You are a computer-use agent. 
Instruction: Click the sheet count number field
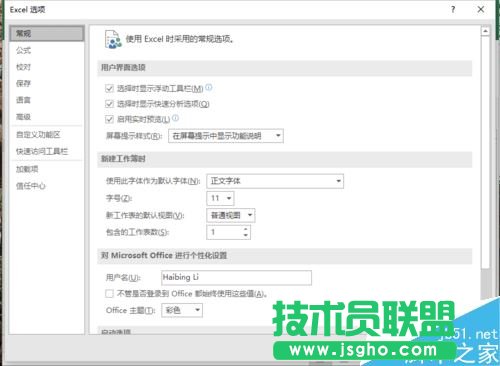[x=225, y=232]
